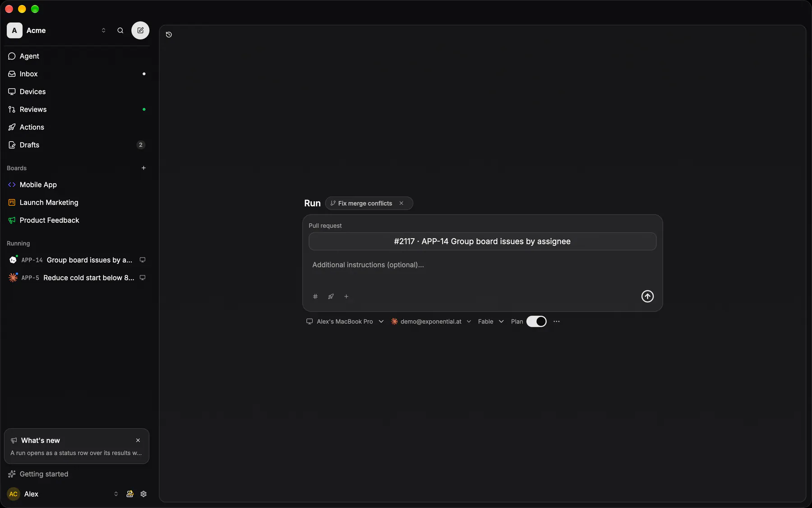Open the Mobile App board

(77, 185)
